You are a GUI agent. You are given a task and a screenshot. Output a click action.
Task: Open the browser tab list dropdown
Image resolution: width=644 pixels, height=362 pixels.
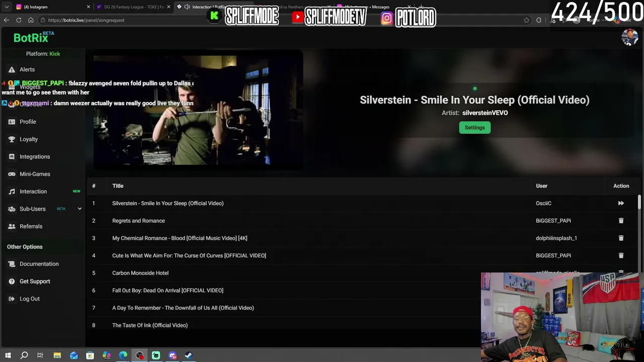(x=7, y=7)
